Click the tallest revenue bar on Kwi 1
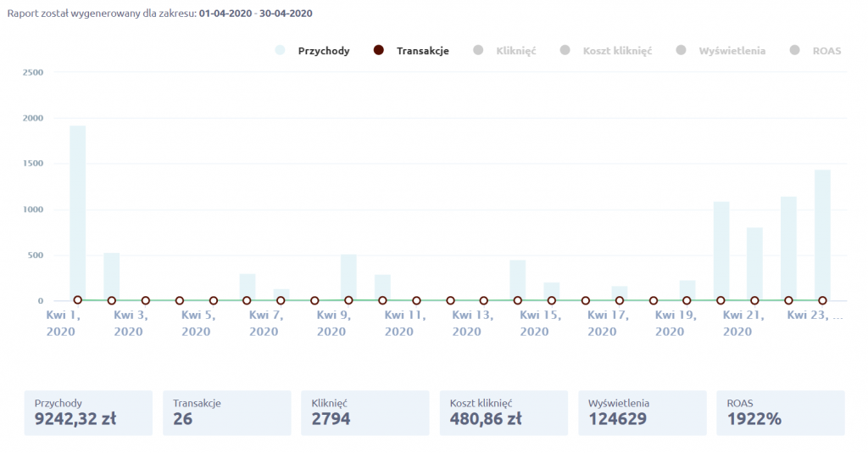This screenshot has width=868, height=453. click(78, 212)
